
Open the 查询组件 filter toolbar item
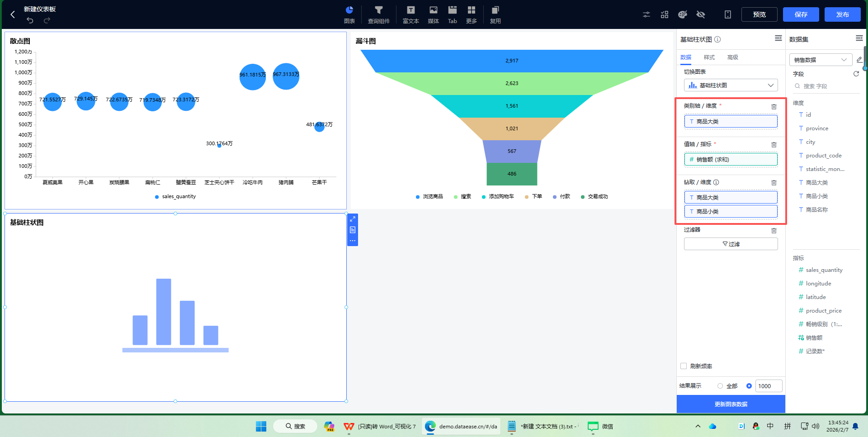click(379, 14)
